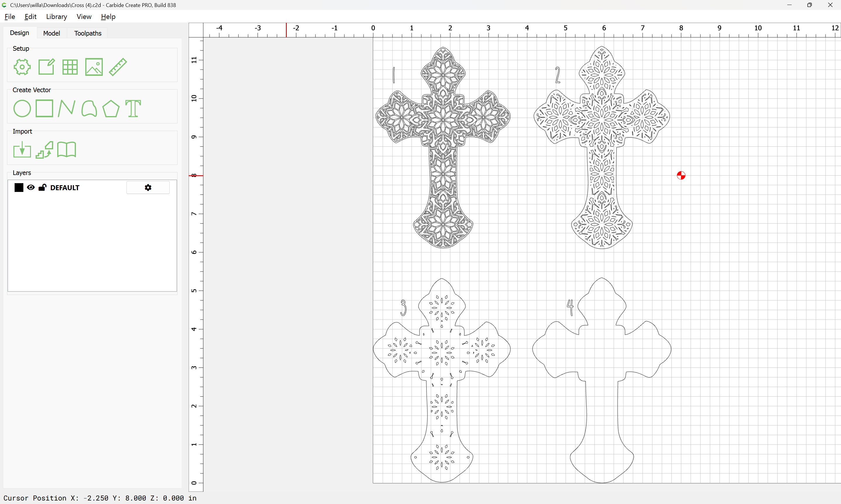Switch to the Toolpaths tab
This screenshot has width=841, height=504.
point(88,33)
